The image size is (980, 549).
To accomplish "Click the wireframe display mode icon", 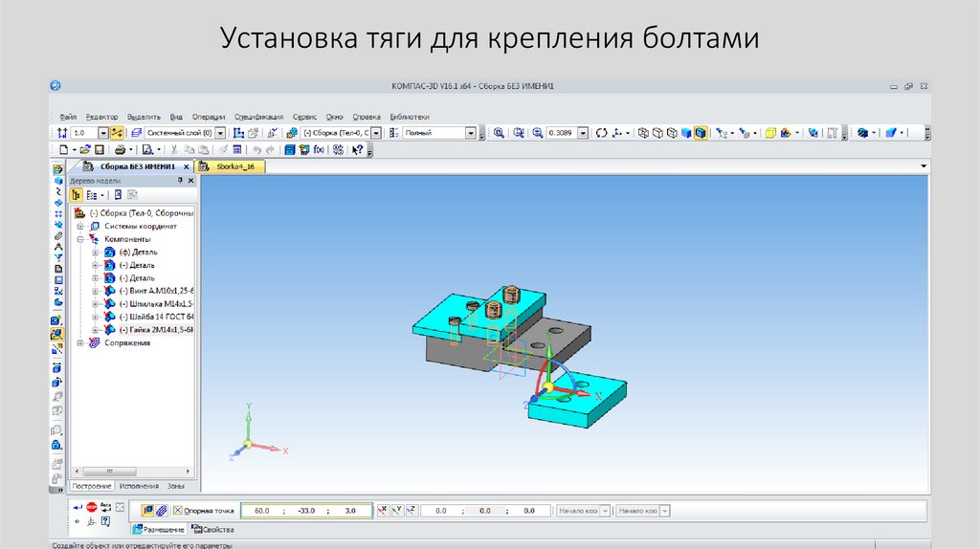I will pos(644,133).
